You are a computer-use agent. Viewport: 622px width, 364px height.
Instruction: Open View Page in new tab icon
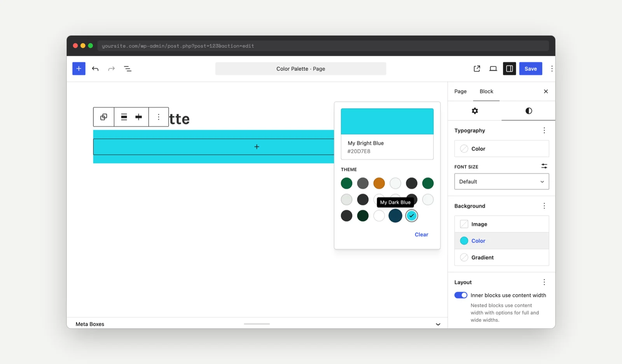pyautogui.click(x=477, y=69)
